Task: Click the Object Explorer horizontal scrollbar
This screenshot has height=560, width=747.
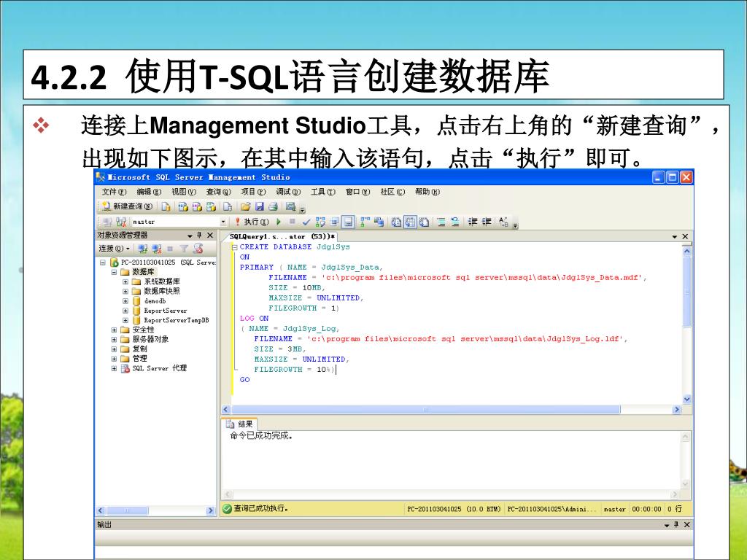Action: [x=156, y=511]
